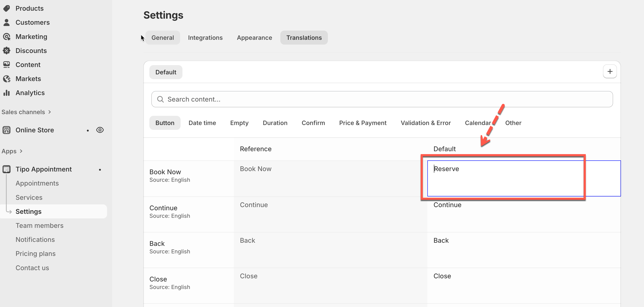Click the Online Store shop icon

7,130
